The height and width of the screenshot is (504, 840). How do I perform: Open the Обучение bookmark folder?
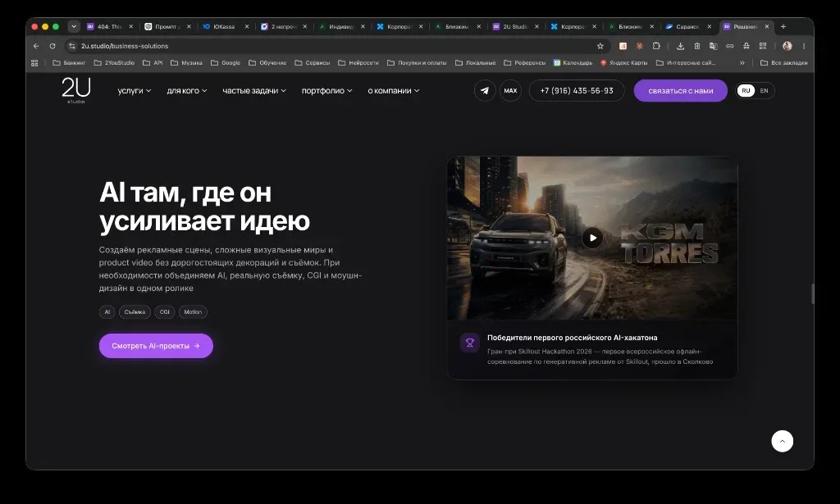click(x=267, y=62)
